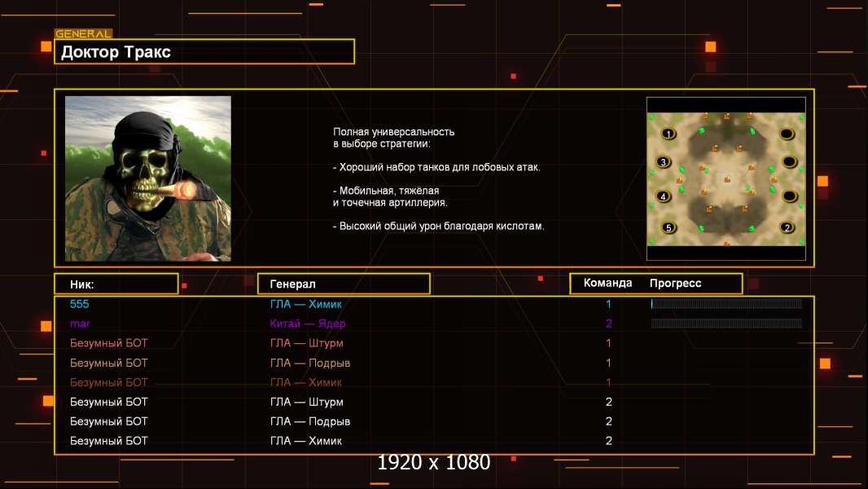Click 'ГЛА — Химик' in the 555 row
Screen dimensions: 868x489
pos(305,304)
